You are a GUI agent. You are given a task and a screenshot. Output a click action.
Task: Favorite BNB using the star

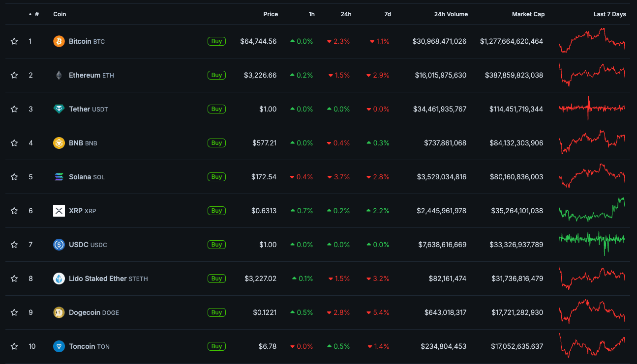tap(14, 143)
